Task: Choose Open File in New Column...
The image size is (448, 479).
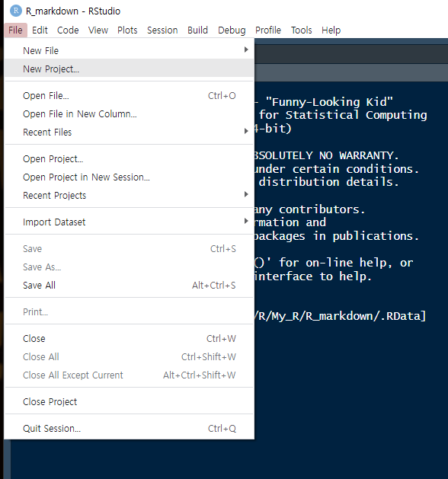Action: pyautogui.click(x=130, y=114)
